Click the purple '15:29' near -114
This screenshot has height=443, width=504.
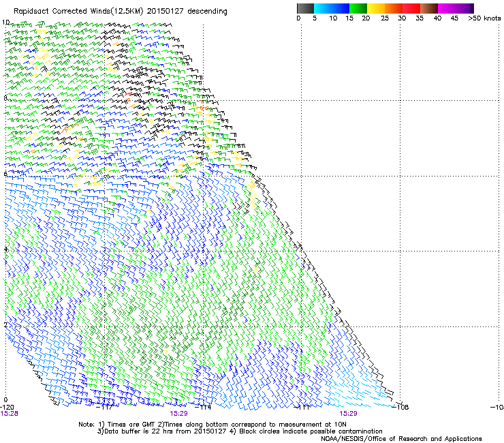[x=178, y=414]
